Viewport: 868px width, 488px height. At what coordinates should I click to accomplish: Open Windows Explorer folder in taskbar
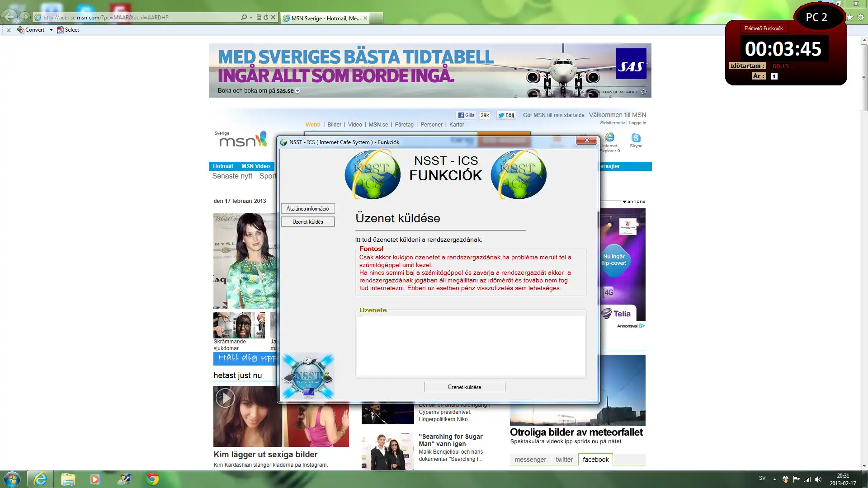pyautogui.click(x=68, y=479)
